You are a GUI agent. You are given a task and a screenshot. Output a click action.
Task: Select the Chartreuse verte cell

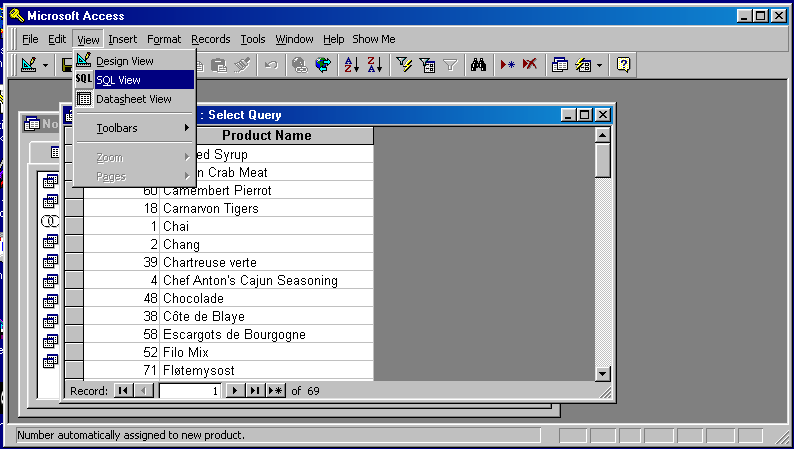coord(267,262)
